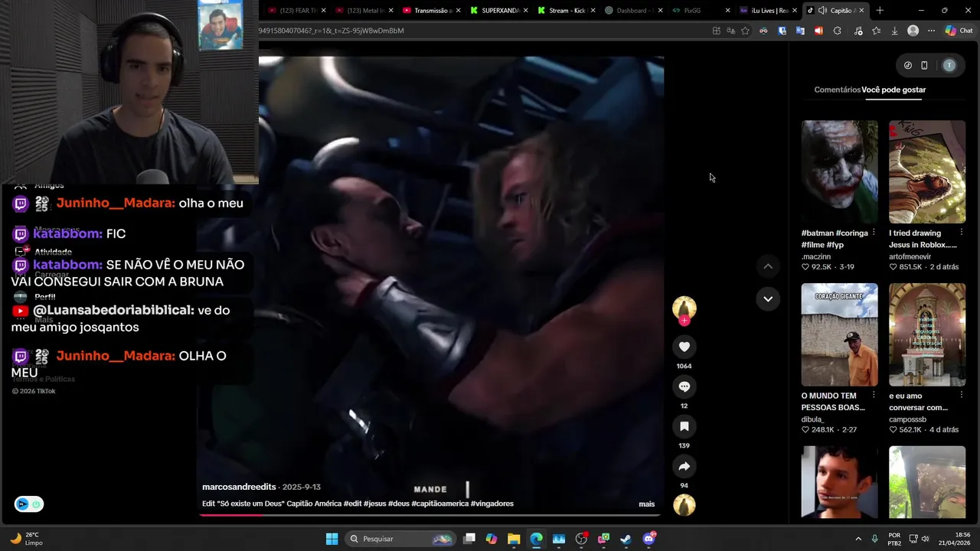Image resolution: width=980 pixels, height=551 pixels.
Task: Switch to the Comentários tab
Action: coord(837,90)
